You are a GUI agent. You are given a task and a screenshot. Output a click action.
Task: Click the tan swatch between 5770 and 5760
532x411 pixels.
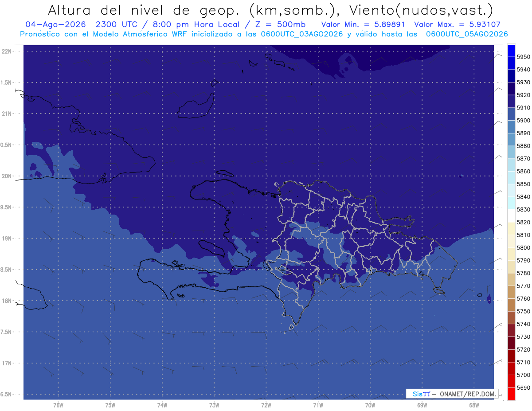[511, 292]
